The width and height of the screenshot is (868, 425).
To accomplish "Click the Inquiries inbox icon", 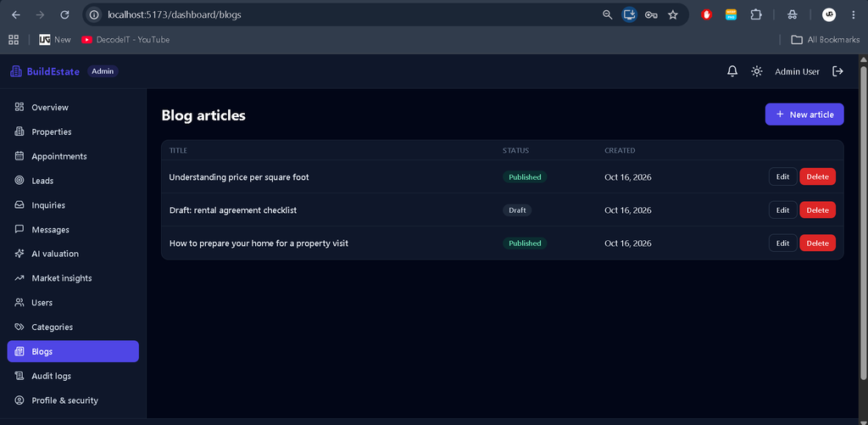I will [x=19, y=204].
